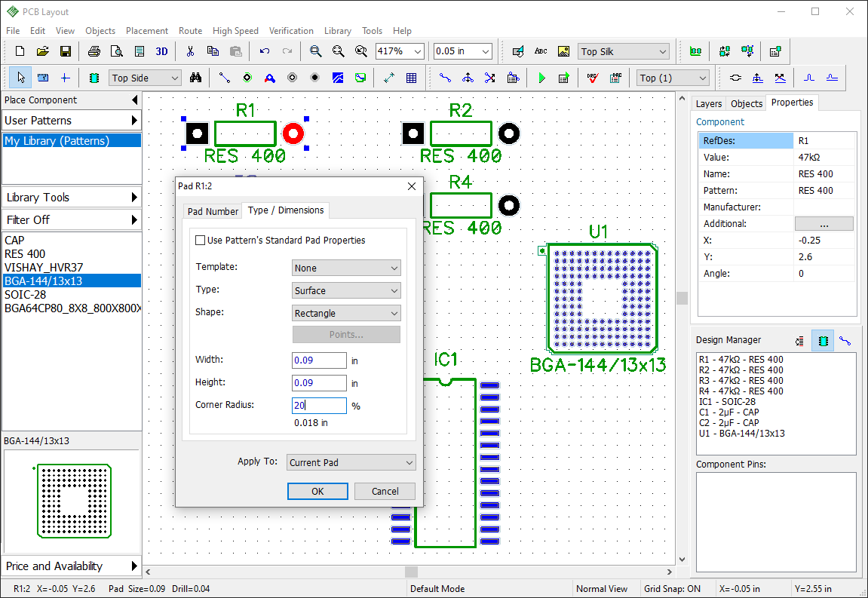The height and width of the screenshot is (598, 868).
Task: Click the Route Manual tool icon
Action: click(445, 78)
